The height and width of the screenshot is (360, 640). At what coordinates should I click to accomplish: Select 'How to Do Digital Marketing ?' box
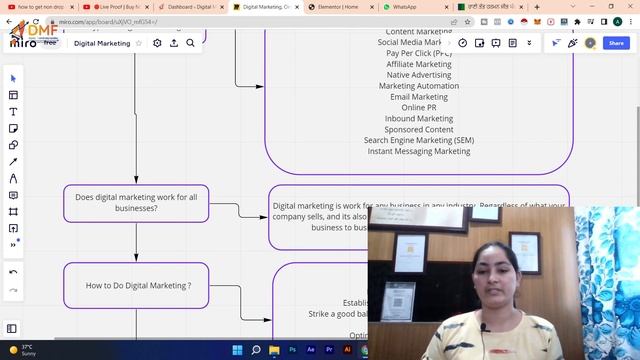(136, 285)
